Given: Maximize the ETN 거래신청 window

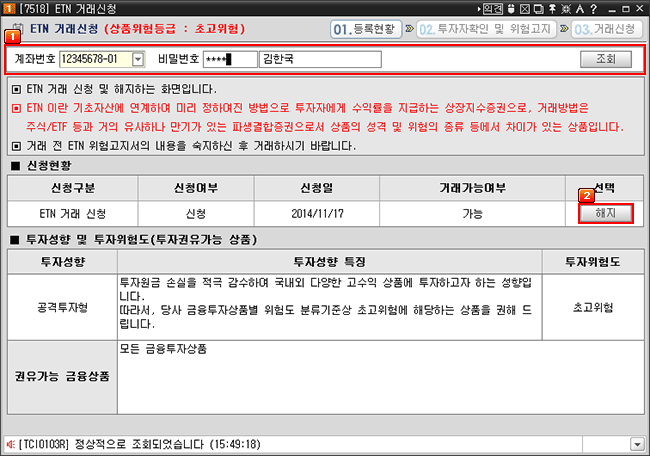Looking at the screenshot, I should [x=626, y=9].
